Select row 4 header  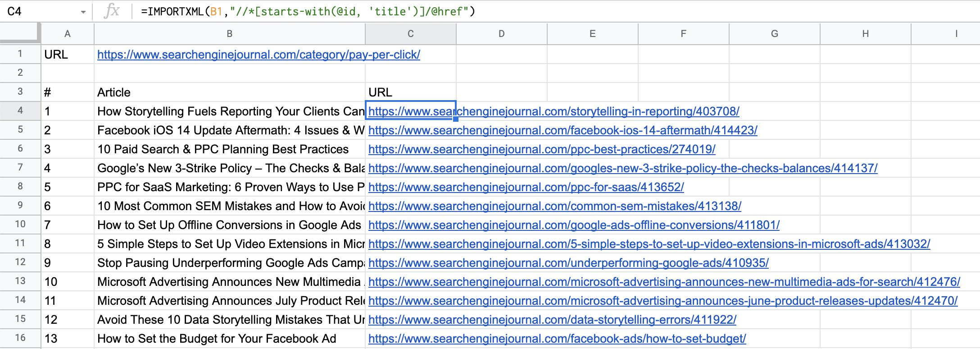pyautogui.click(x=20, y=111)
